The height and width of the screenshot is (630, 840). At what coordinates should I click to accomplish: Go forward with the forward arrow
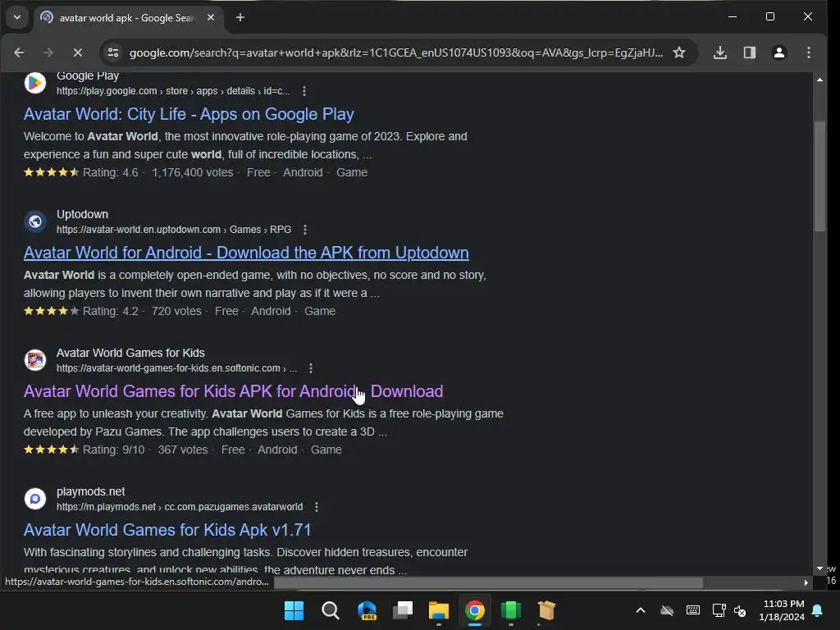(48, 52)
